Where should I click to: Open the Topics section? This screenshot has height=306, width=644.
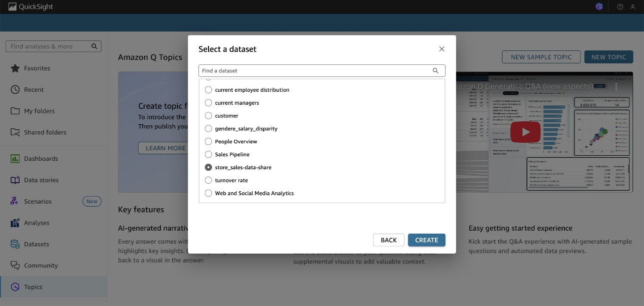pos(53,287)
